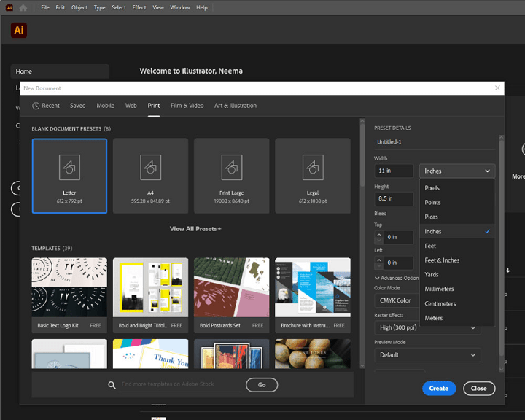Open the Type menu

pos(99,7)
